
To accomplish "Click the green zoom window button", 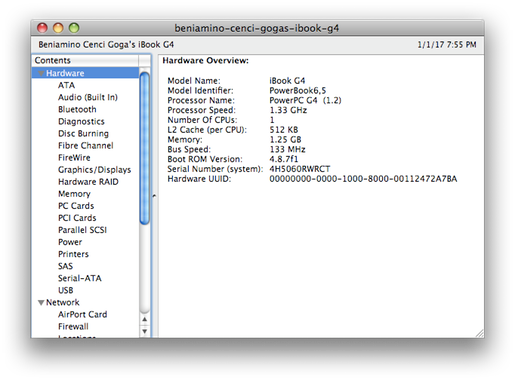I will pos(74,28).
